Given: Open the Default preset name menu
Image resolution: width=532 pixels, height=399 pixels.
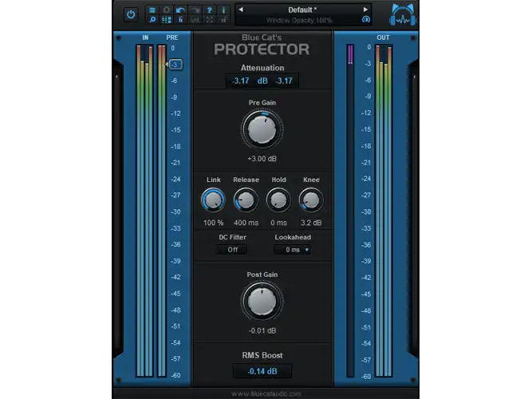Looking at the screenshot, I should [302, 10].
